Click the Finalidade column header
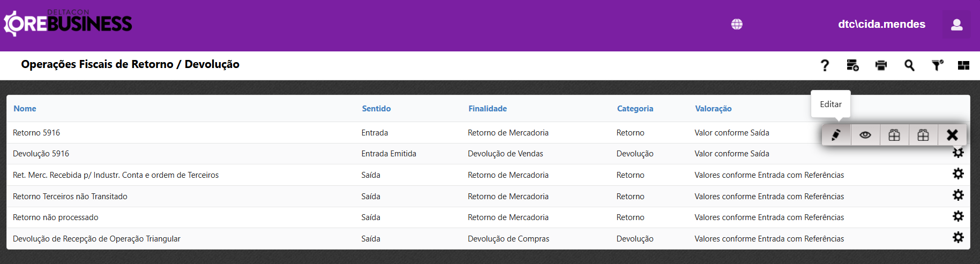Screen dimensions: 980x264 coord(488,109)
